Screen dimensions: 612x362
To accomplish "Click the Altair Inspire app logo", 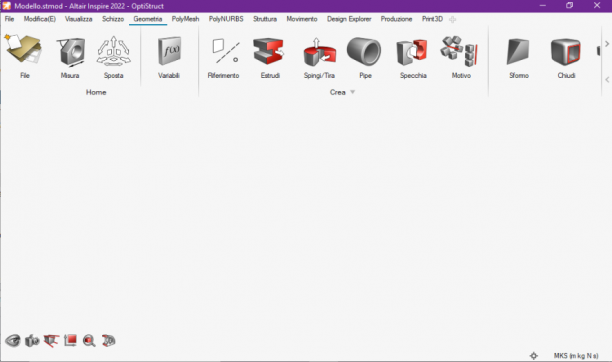I will [6, 6].
